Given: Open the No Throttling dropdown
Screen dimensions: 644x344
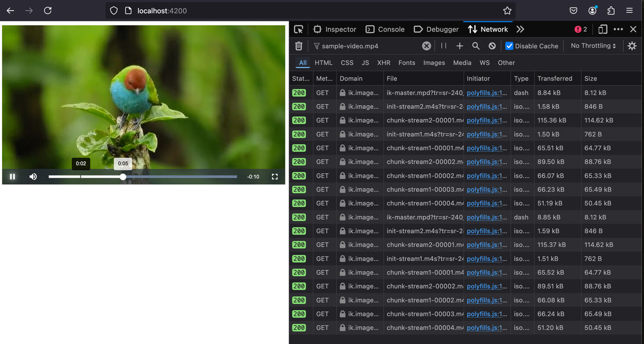Looking at the screenshot, I should [x=592, y=46].
